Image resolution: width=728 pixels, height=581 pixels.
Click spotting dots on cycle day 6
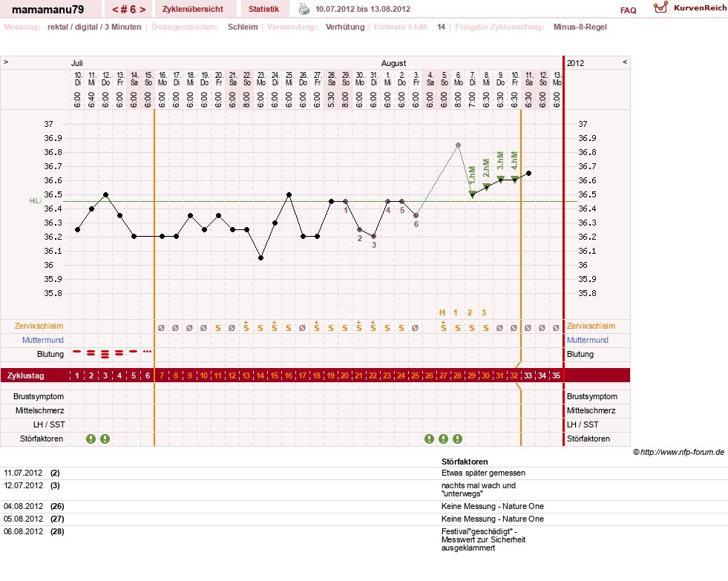(x=148, y=351)
